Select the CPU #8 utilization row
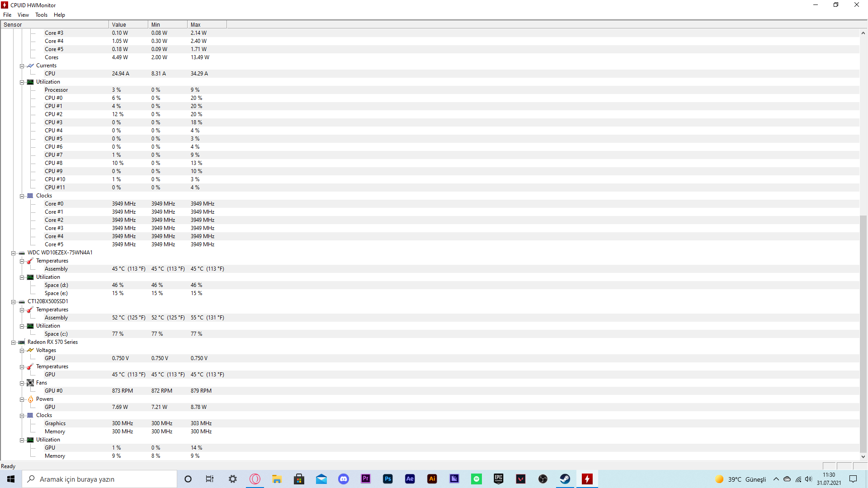The width and height of the screenshot is (868, 488). pos(429,163)
